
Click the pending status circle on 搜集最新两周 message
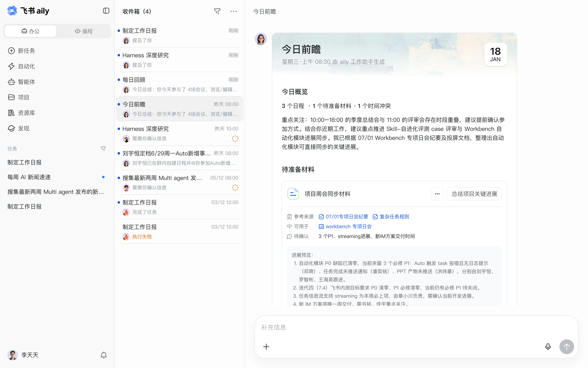pos(235,188)
